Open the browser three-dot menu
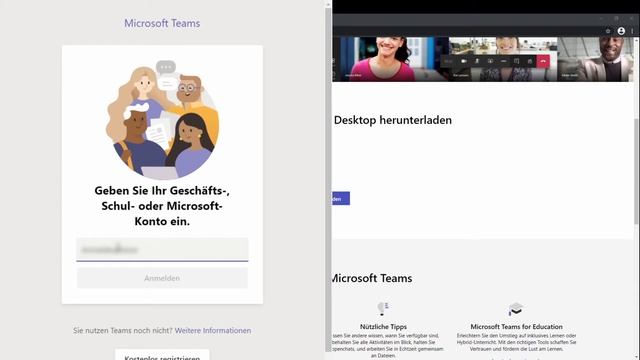 coord(632,31)
